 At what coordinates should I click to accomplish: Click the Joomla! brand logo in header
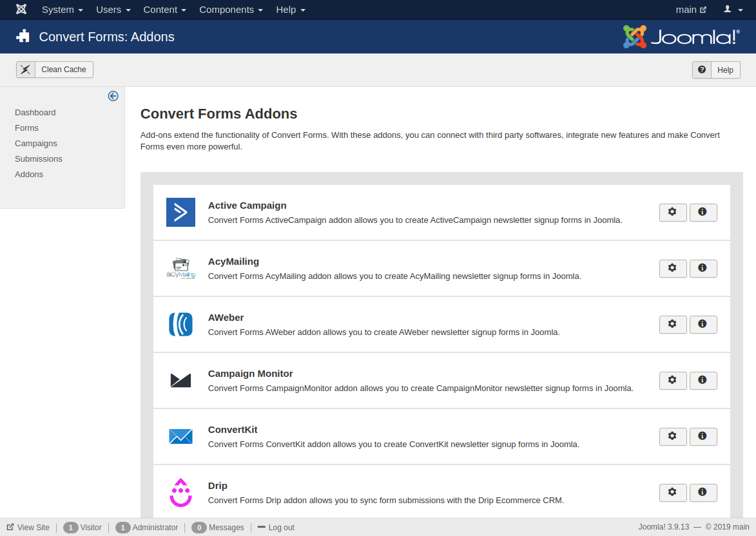pos(681,37)
